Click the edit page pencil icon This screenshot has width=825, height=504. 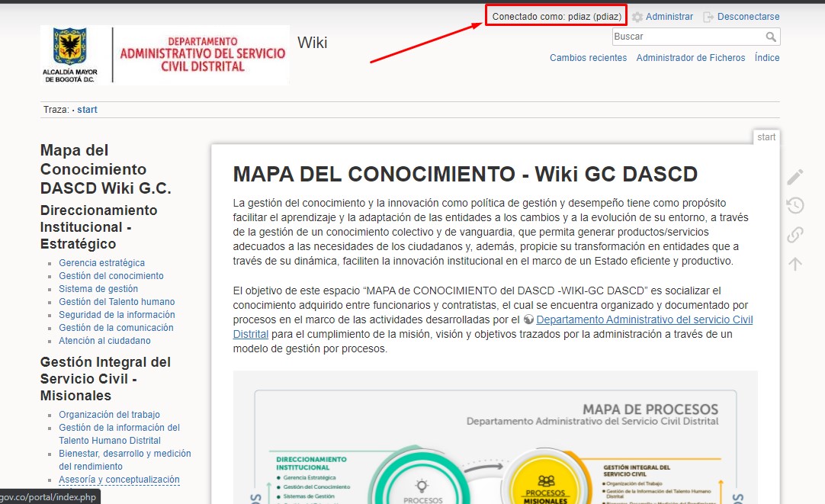point(795,177)
